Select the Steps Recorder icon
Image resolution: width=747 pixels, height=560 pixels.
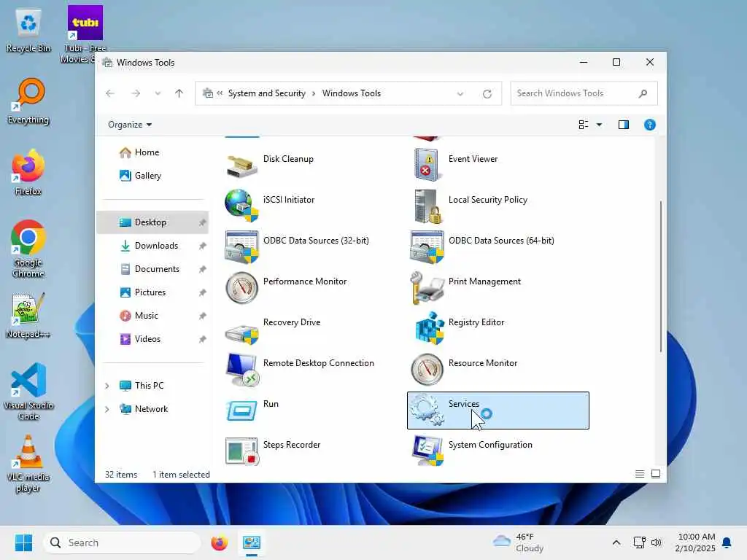[x=241, y=451]
